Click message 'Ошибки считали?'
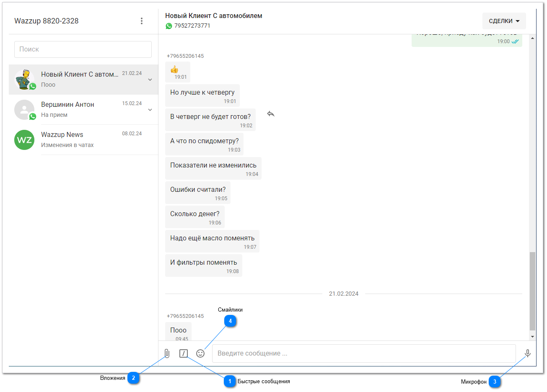547x392 pixels. [198, 193]
